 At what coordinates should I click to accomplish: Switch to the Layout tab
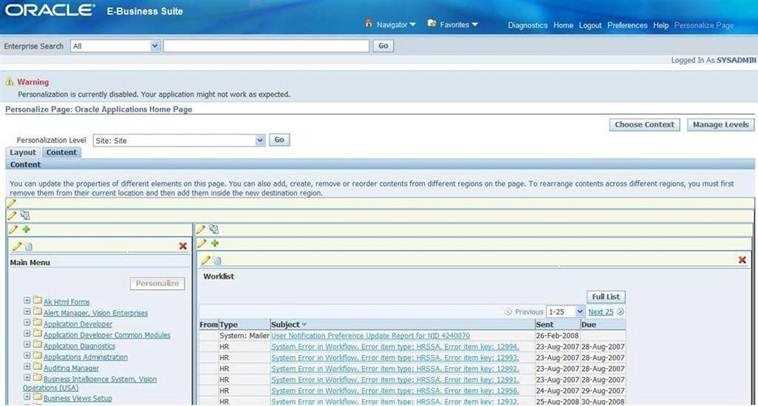(x=23, y=152)
